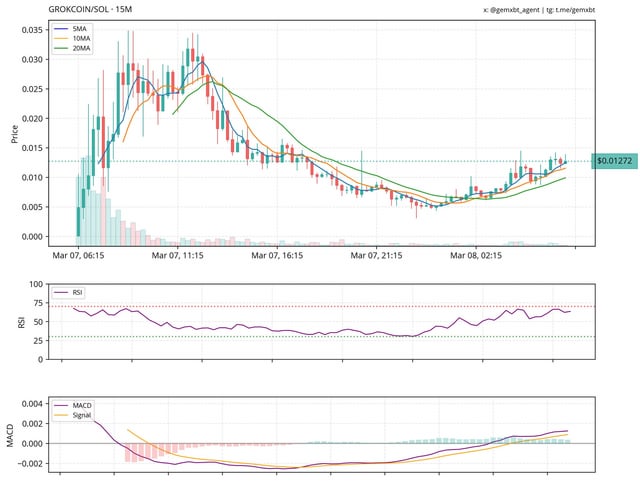The width and height of the screenshot is (640, 481).
Task: Select the Mar 07, 06:15 time label
Action: click(x=79, y=257)
